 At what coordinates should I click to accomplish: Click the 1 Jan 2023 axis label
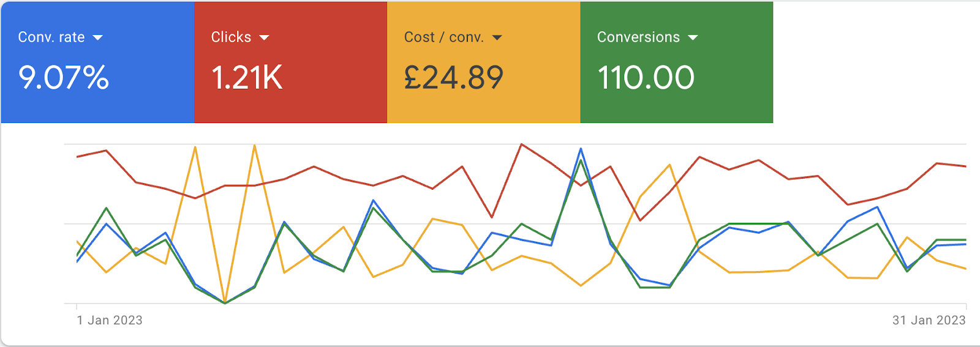(110, 320)
